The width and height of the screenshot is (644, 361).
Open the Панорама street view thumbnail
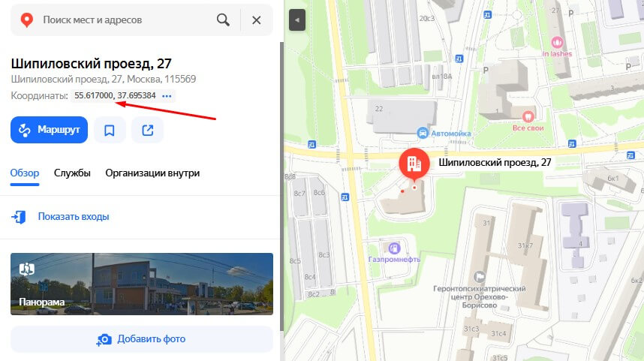142,284
